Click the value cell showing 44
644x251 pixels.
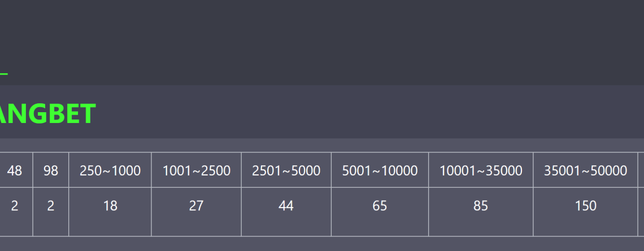286,212
